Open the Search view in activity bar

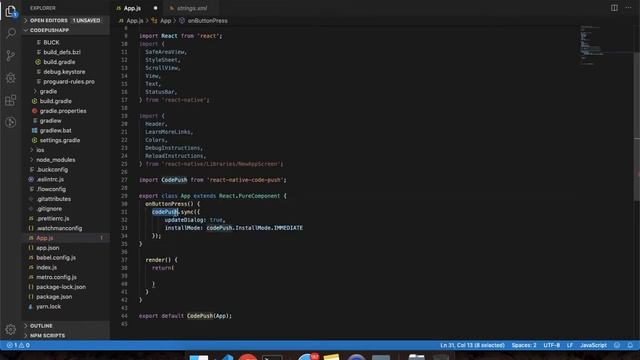pos(11,33)
